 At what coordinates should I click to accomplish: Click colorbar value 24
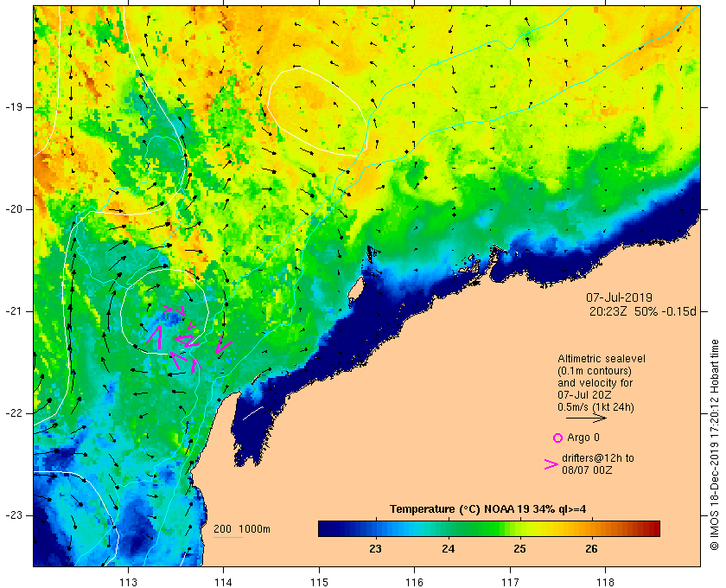(448, 549)
